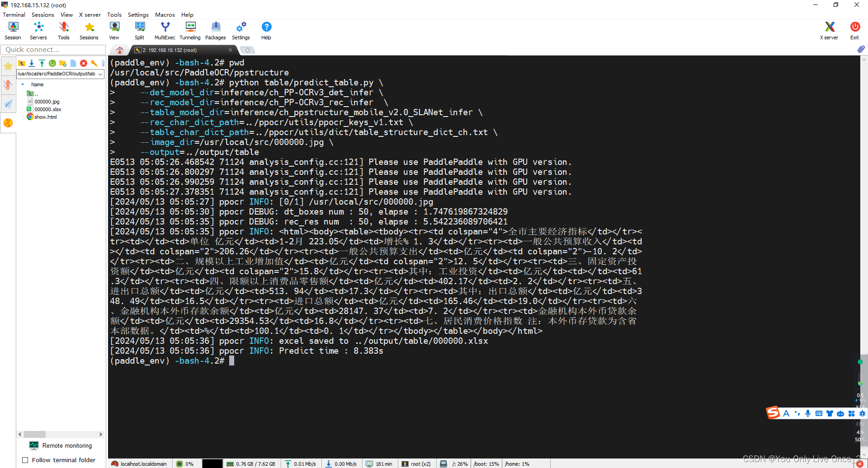Open the Tunneling toolbar icon
The height and width of the screenshot is (468, 868).
[x=190, y=31]
